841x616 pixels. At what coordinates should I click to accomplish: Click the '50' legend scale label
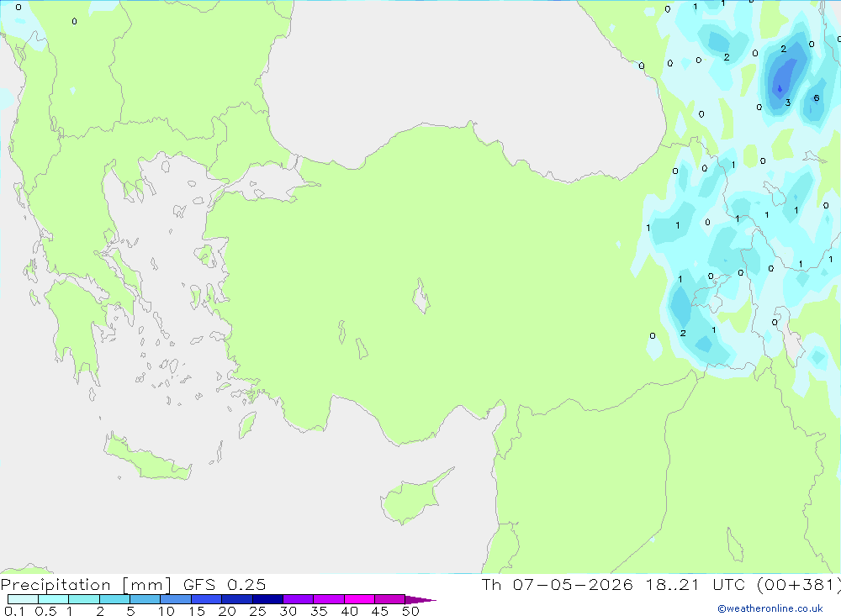[410, 611]
